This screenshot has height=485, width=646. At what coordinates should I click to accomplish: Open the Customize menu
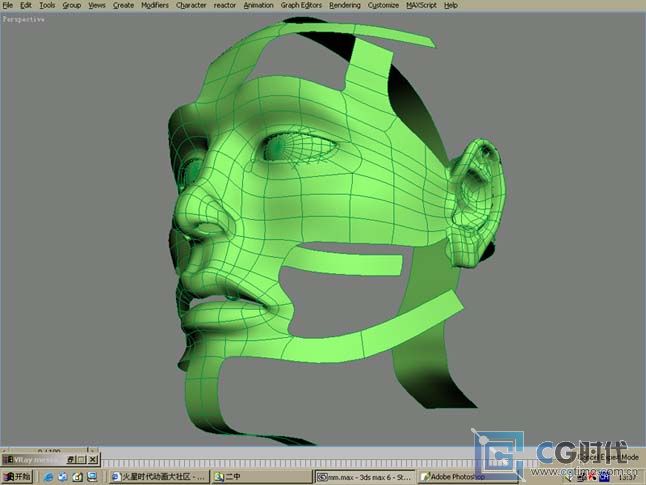(x=383, y=5)
